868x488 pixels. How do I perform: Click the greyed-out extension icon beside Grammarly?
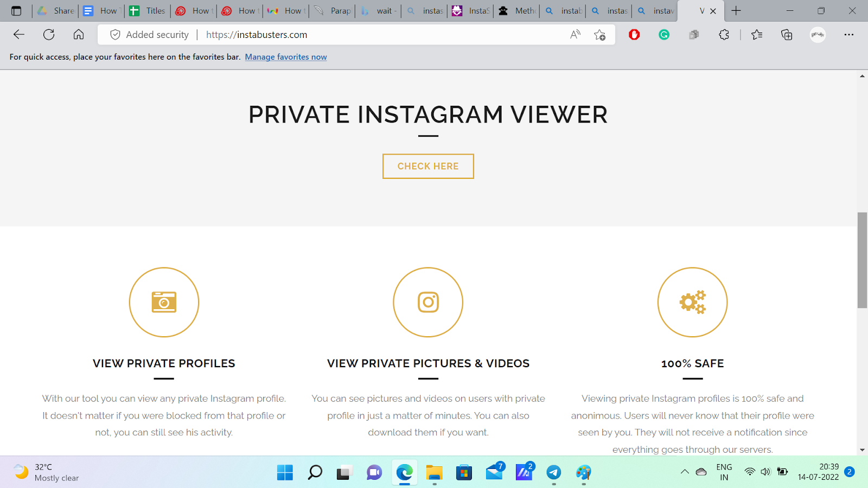[x=694, y=35]
